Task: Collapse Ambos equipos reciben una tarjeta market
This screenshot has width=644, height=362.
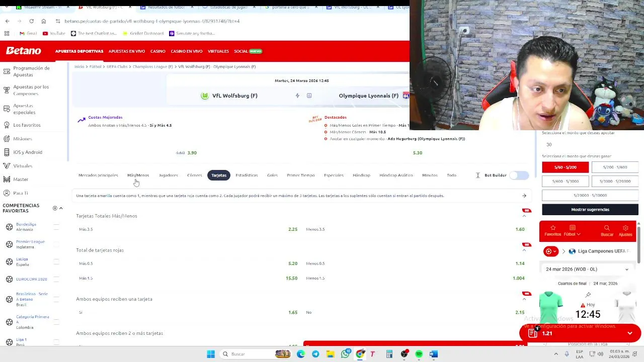Action: point(524,299)
